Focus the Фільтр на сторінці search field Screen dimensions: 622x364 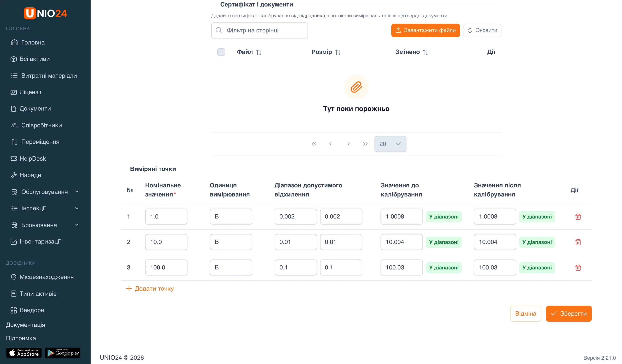(x=259, y=30)
